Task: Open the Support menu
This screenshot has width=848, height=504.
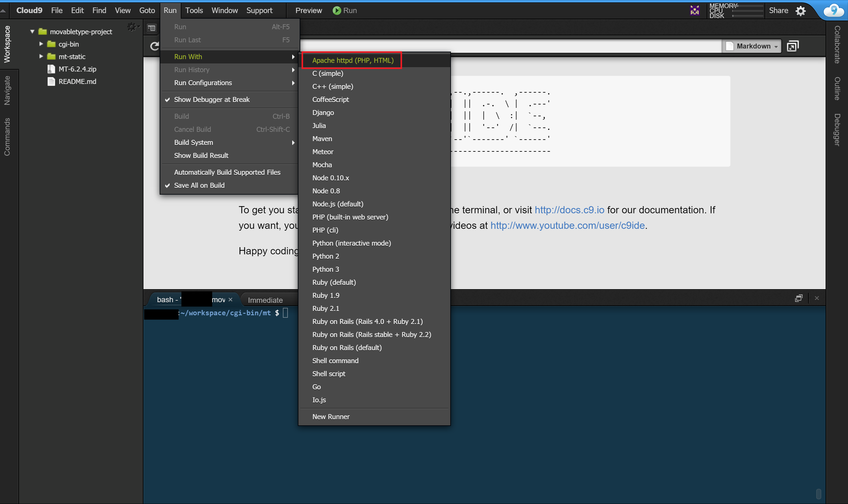Action: point(259,11)
